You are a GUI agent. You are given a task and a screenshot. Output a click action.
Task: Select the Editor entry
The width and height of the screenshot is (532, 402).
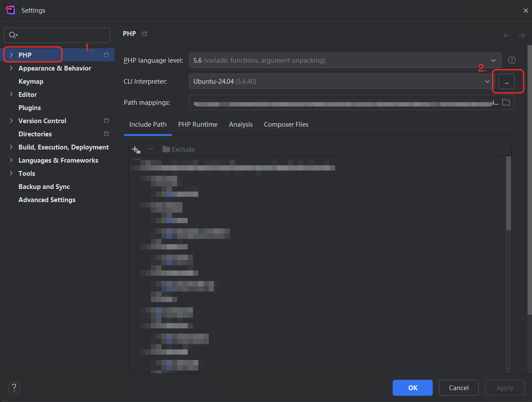[28, 95]
